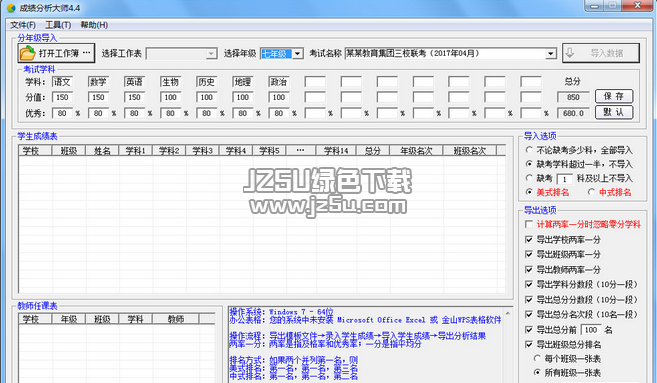This screenshot has width=657, height=383.
Task: Click the 默认 button
Action: (x=614, y=112)
